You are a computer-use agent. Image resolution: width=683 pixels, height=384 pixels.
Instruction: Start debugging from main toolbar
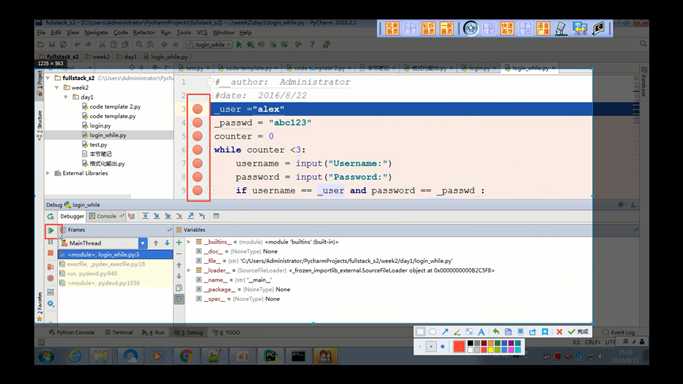pyautogui.click(x=250, y=44)
